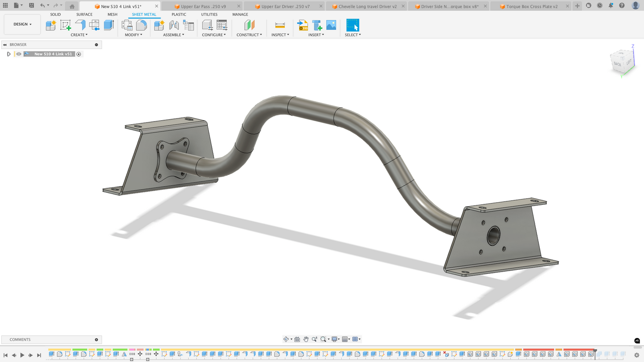The image size is (644, 362).
Task: Click the Home data panel icon
Action: pyautogui.click(x=72, y=6)
